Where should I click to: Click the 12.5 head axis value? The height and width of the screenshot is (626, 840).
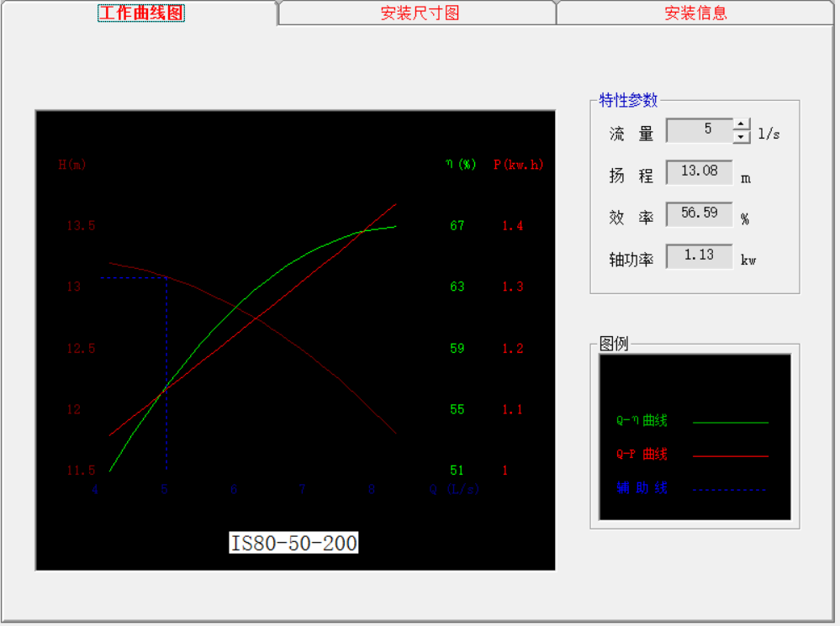pyautogui.click(x=81, y=349)
